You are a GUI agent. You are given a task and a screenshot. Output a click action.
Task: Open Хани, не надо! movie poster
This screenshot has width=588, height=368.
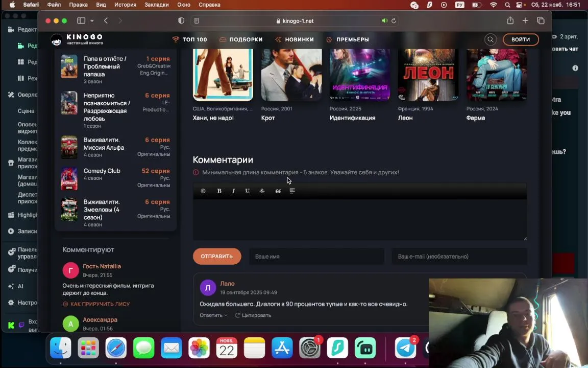coord(223,75)
